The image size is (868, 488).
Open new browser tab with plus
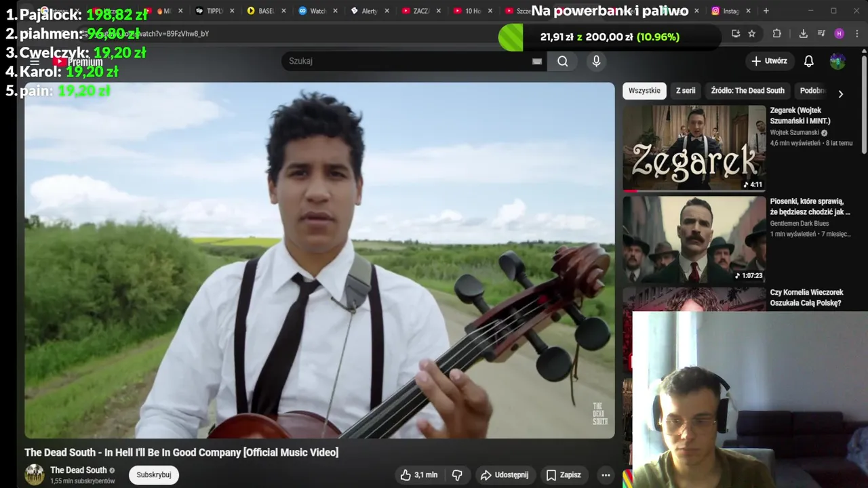click(766, 11)
